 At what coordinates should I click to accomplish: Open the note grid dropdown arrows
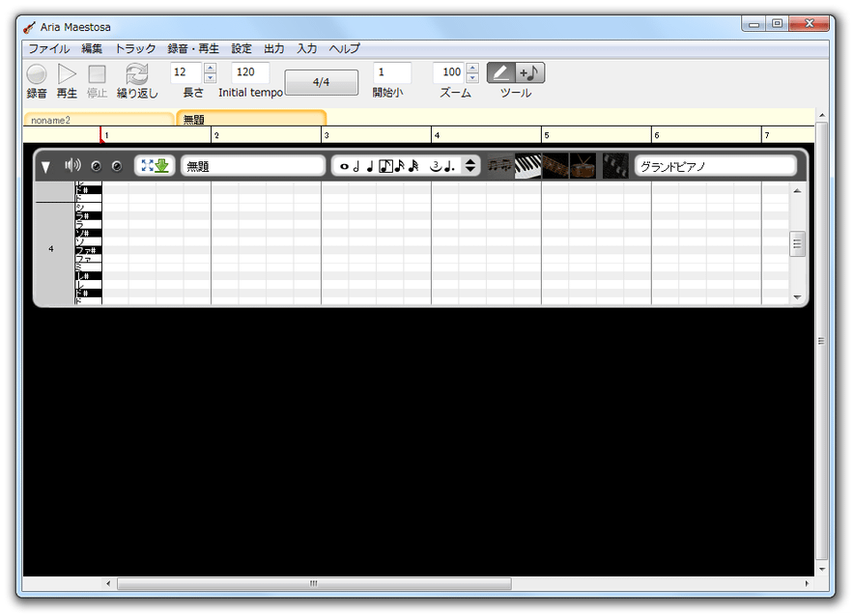(470, 166)
